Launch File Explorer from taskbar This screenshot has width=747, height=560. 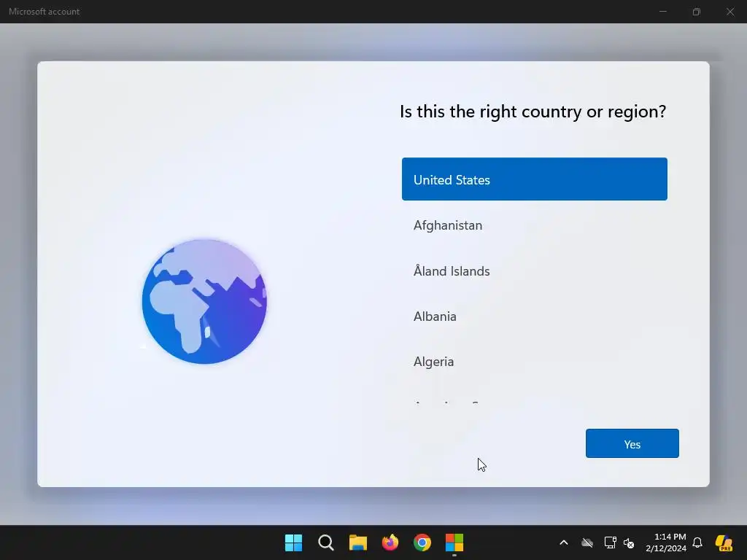[357, 542]
